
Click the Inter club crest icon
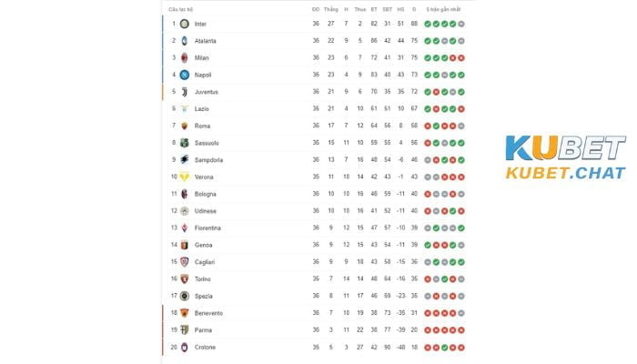tap(185, 24)
